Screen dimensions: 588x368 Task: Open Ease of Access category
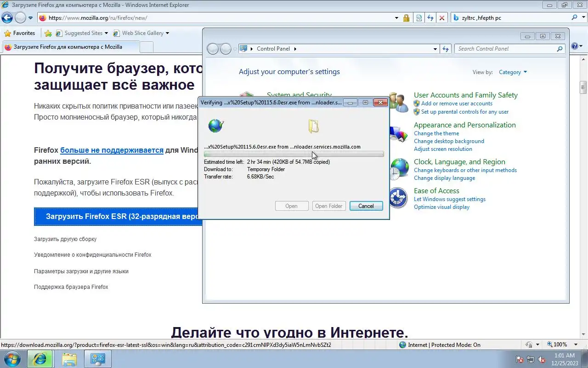pyautogui.click(x=436, y=191)
